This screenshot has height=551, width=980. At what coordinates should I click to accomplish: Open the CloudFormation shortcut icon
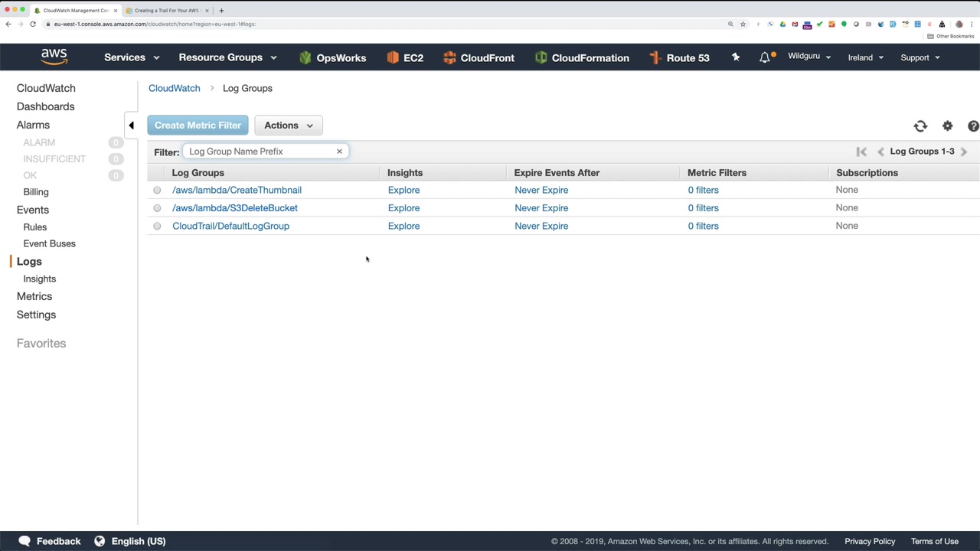(541, 57)
